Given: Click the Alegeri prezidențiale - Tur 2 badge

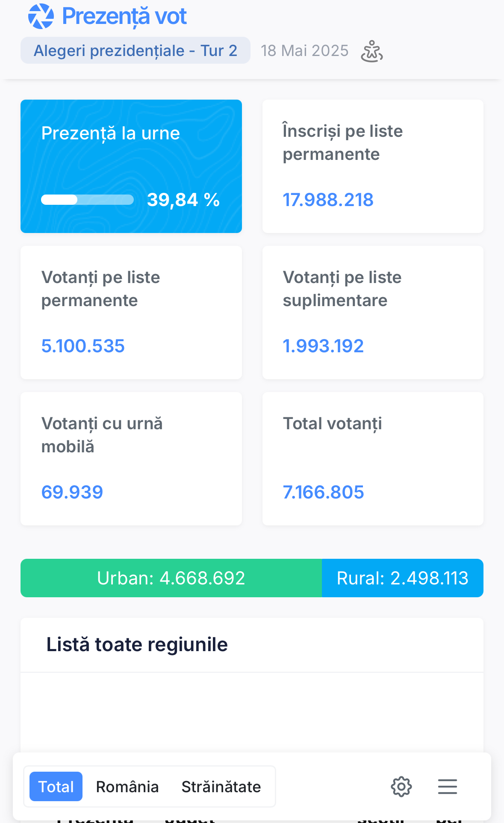Looking at the screenshot, I should (135, 50).
